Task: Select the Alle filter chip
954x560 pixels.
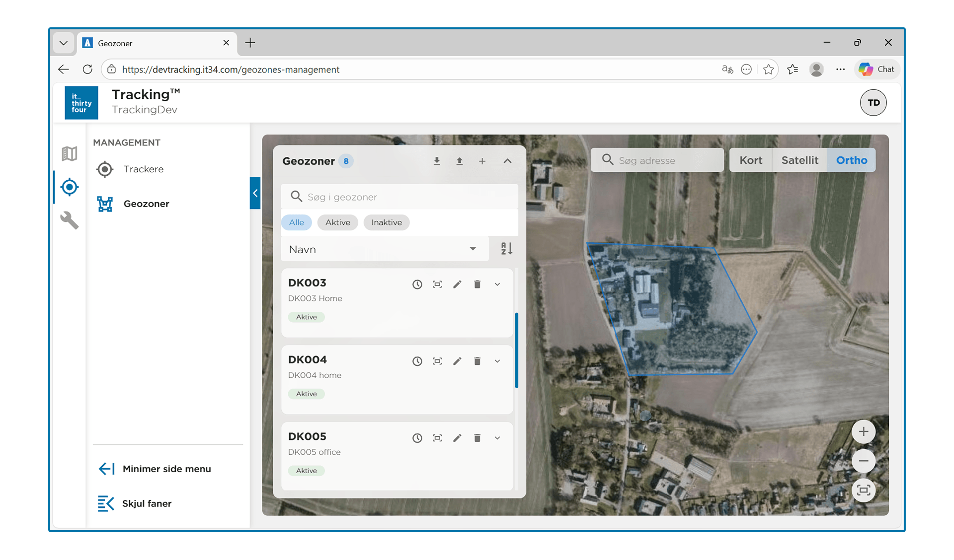Action: point(296,222)
